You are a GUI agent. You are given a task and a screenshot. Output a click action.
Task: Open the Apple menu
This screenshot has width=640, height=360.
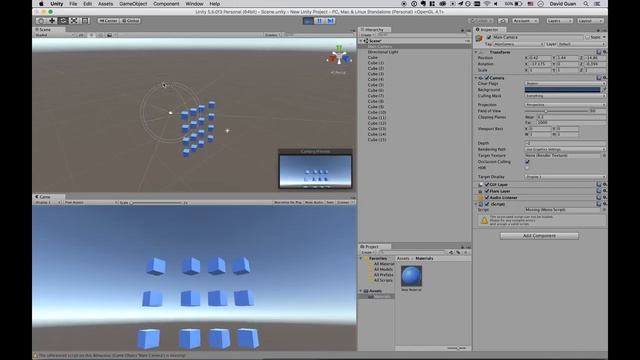41,4
